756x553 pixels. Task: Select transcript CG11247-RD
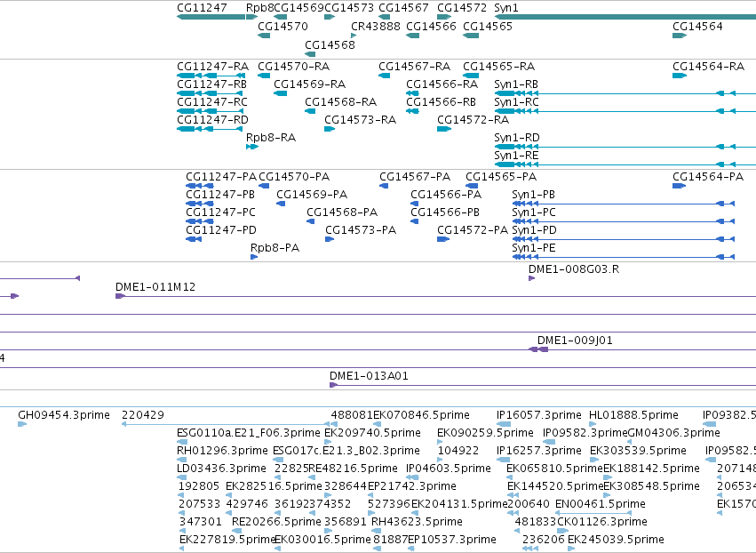tap(212, 120)
